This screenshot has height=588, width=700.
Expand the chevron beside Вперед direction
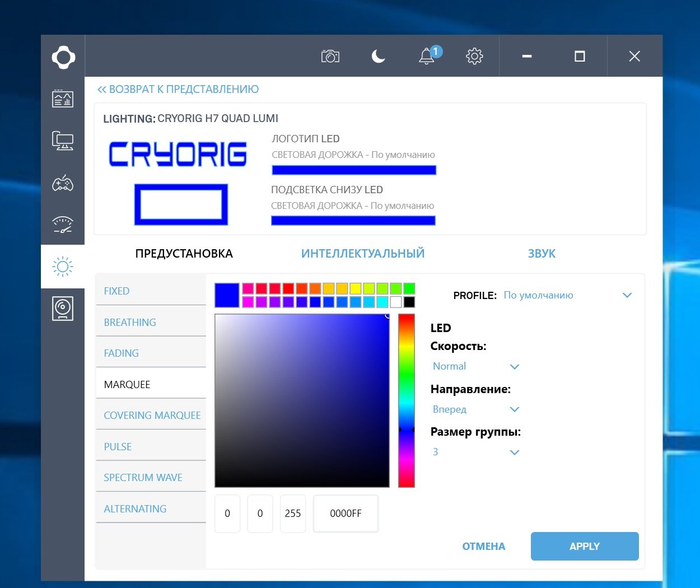515,409
